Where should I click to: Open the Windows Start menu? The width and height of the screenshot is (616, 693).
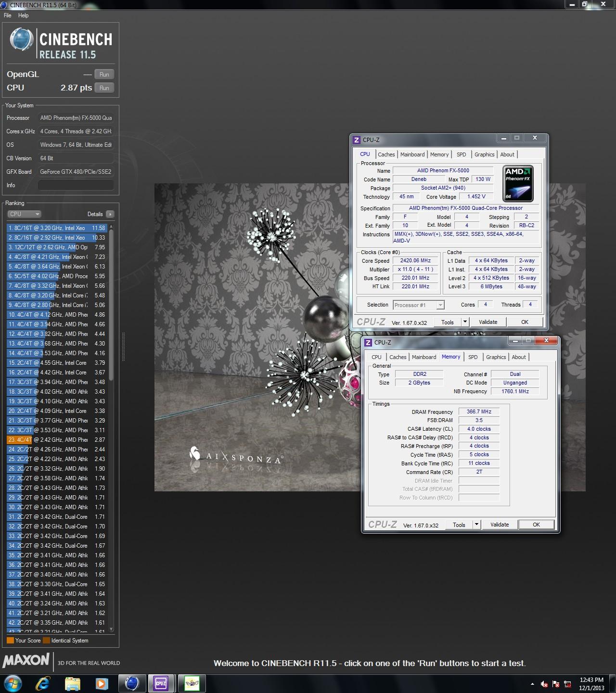pos(12,683)
